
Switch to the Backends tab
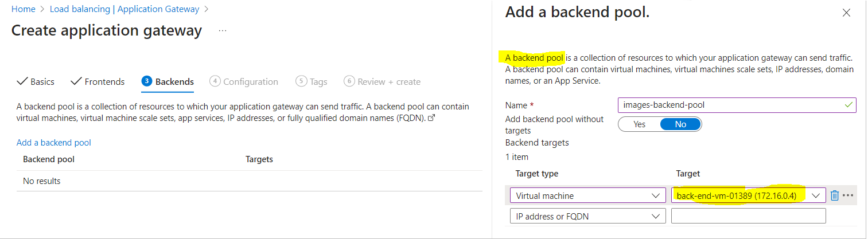coord(168,81)
